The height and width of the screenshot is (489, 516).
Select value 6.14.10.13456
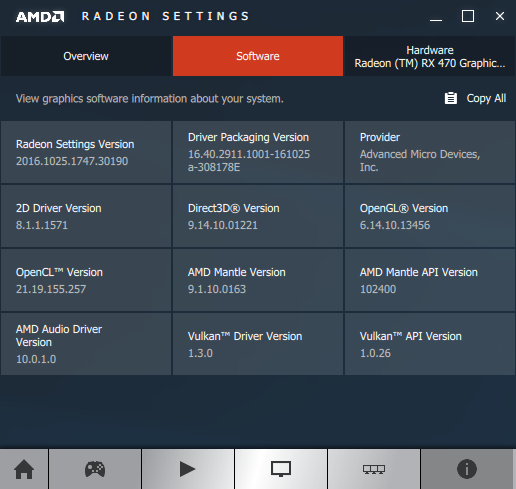(x=395, y=225)
